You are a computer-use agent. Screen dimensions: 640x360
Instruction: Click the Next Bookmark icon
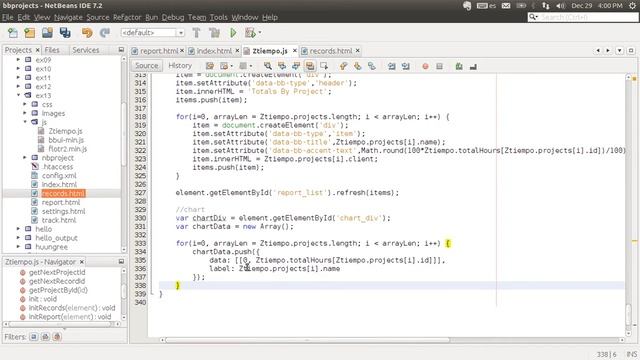point(358,66)
